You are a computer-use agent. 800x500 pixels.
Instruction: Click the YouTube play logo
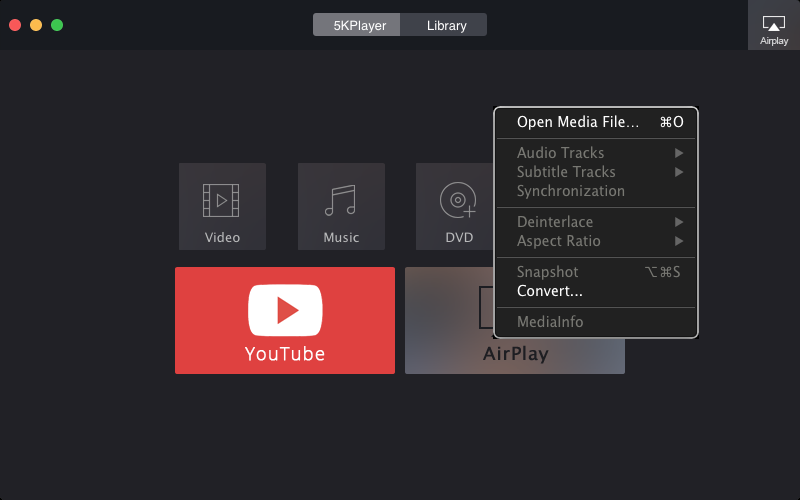(x=285, y=309)
